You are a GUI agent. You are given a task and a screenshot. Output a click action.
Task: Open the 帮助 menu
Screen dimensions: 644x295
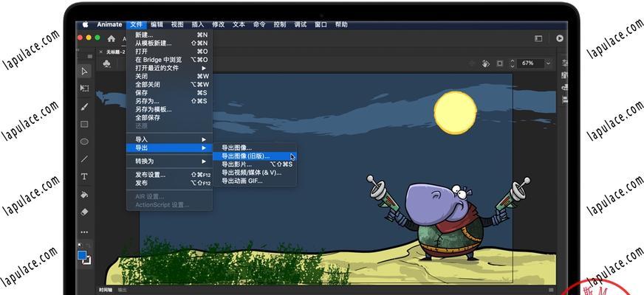pyautogui.click(x=342, y=24)
